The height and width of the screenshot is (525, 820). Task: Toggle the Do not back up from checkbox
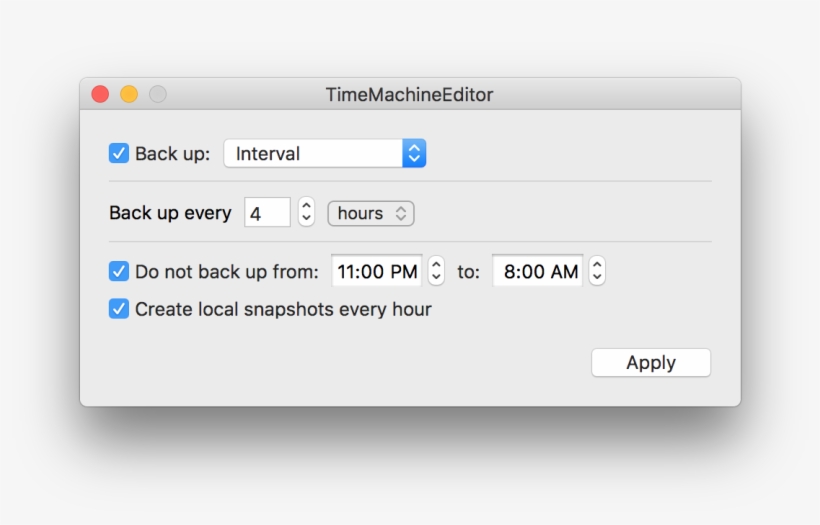tap(119, 272)
